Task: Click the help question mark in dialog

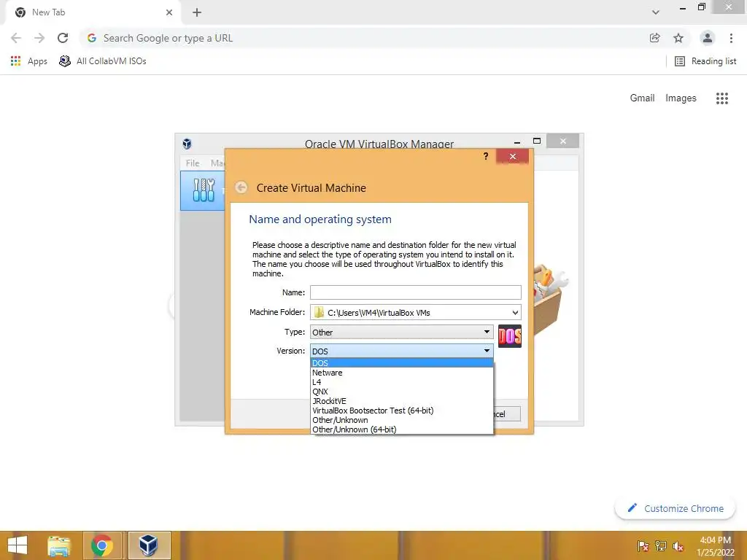Action: (x=485, y=156)
